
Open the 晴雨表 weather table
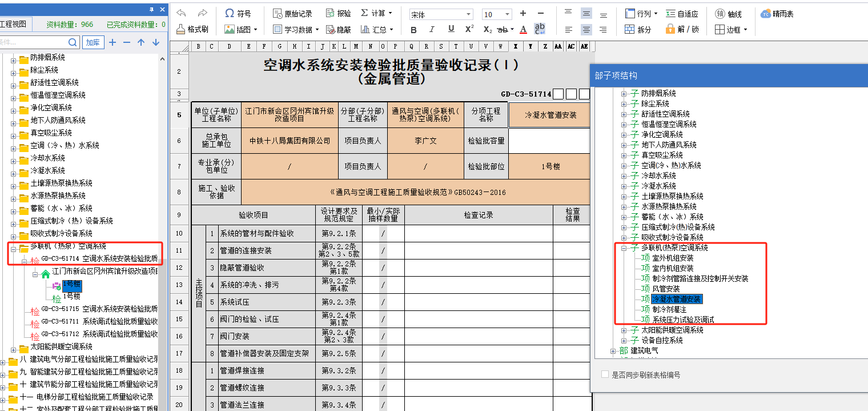tap(777, 13)
